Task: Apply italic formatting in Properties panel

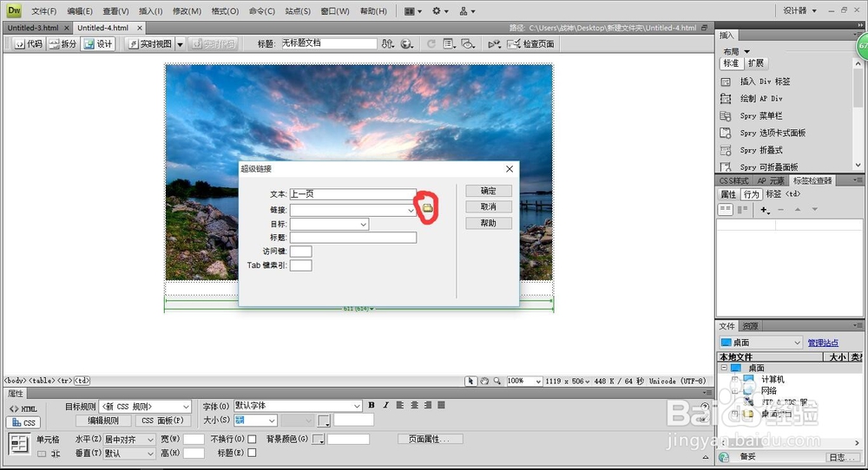Action: click(x=386, y=405)
